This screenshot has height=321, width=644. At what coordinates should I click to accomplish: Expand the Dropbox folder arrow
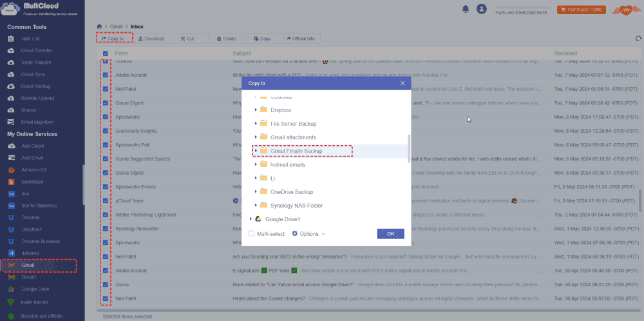coord(256,110)
